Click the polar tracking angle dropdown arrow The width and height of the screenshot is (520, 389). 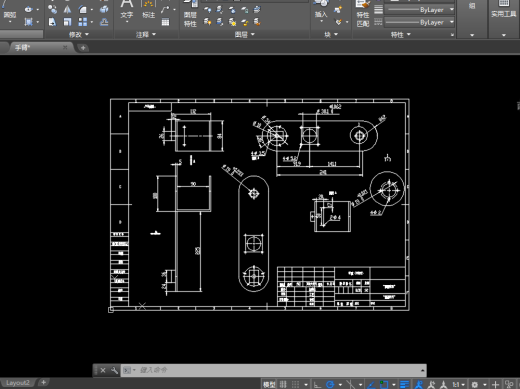coord(340,385)
